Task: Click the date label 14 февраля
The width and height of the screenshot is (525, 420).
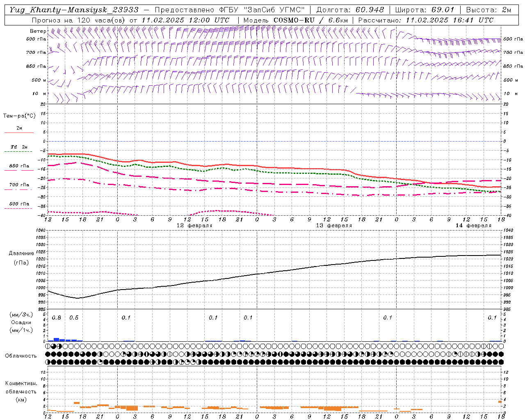Action: [473, 226]
